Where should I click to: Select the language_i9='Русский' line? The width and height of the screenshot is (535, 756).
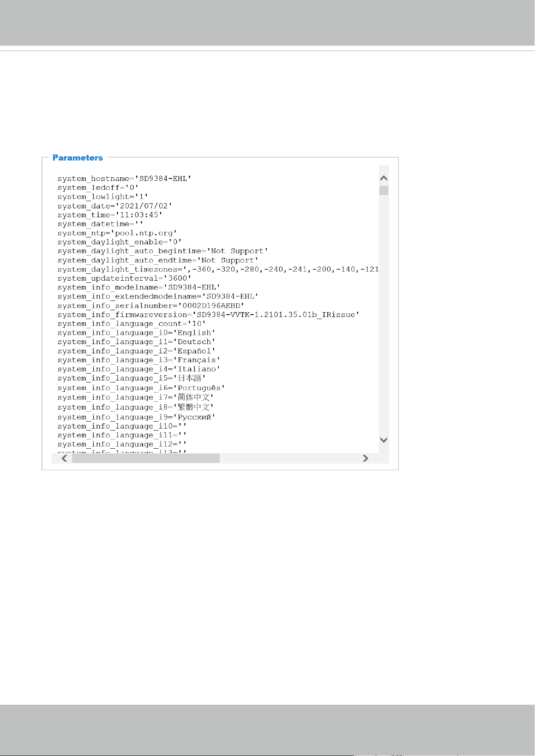pos(137,417)
